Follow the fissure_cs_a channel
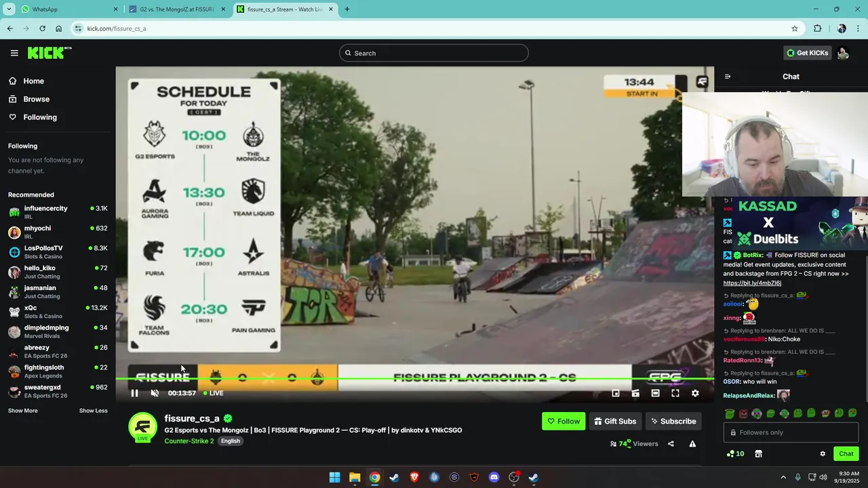Viewport: 868px width, 488px height. 564,421
